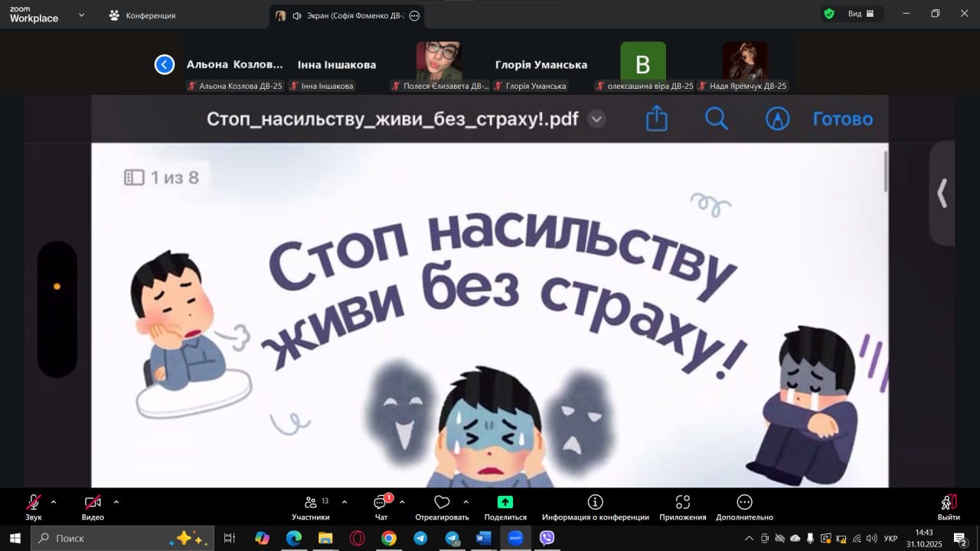Open the Дополнительно menu
The height and width of the screenshot is (551, 980).
(x=744, y=507)
